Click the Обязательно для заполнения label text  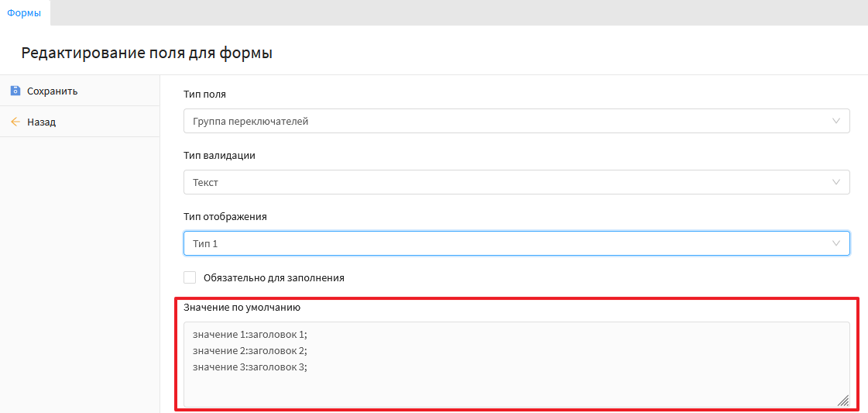[273, 277]
